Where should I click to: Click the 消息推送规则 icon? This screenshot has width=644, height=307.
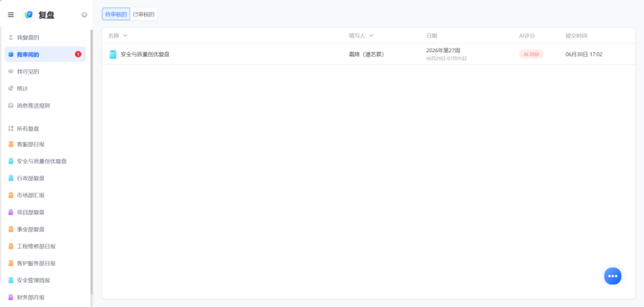(x=11, y=105)
